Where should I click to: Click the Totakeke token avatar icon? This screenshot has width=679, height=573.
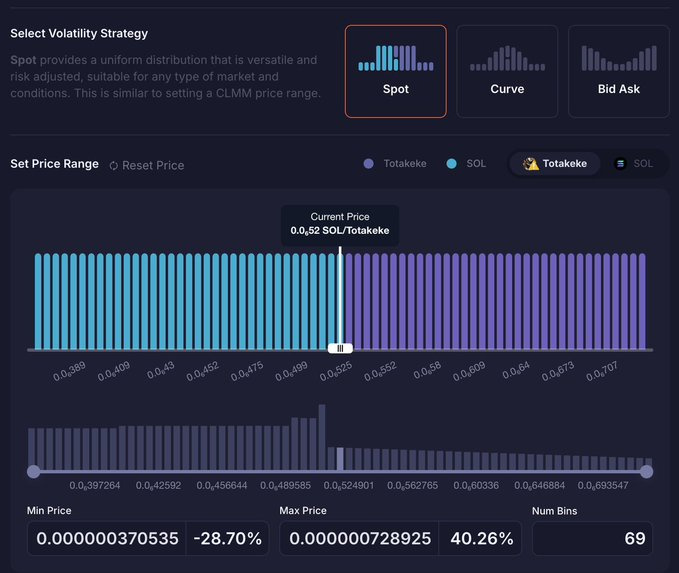click(x=530, y=164)
